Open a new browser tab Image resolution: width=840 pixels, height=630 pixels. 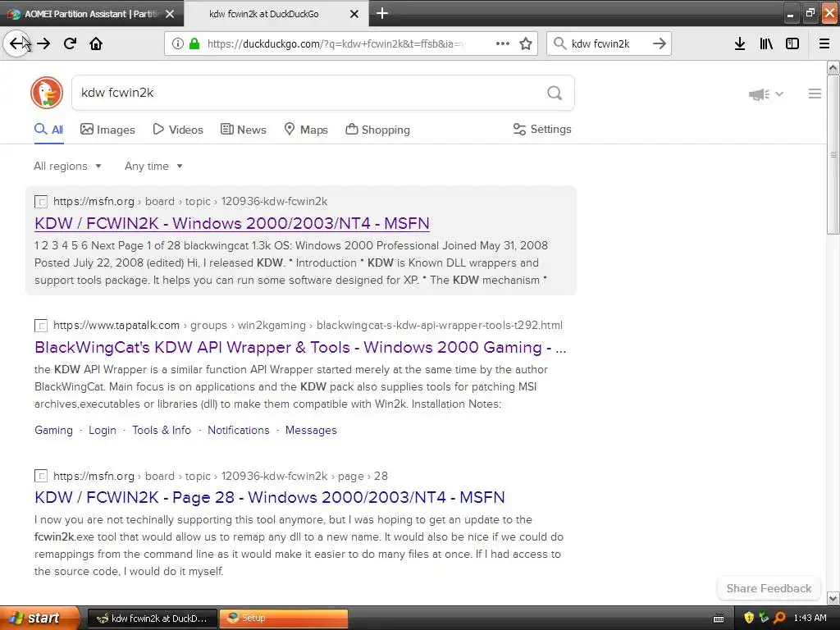point(382,13)
